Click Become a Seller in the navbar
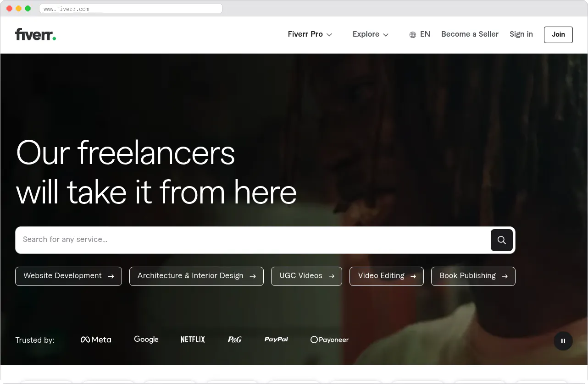This screenshot has width=588, height=384. point(470,34)
